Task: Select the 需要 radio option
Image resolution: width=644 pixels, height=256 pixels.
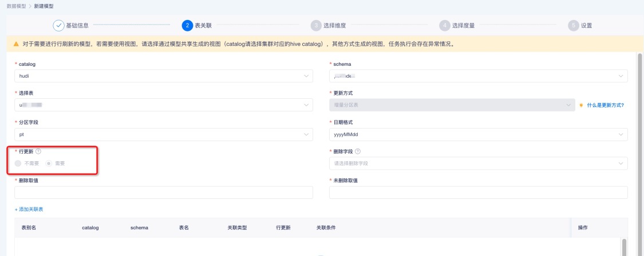Action: pyautogui.click(x=49, y=163)
